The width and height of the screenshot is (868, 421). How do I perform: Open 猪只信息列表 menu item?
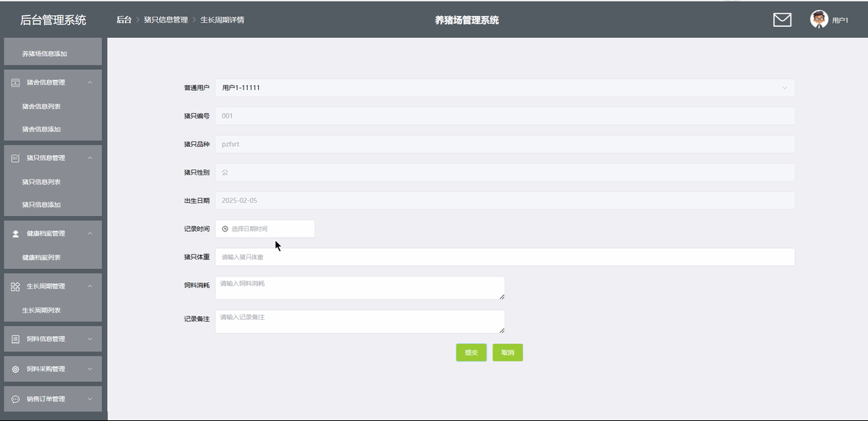tap(41, 182)
